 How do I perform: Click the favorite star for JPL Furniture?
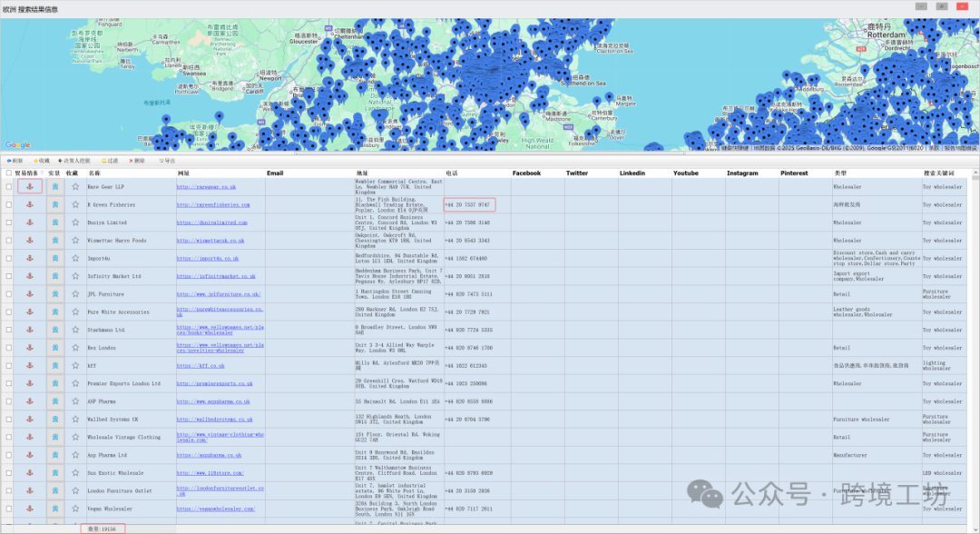point(75,294)
